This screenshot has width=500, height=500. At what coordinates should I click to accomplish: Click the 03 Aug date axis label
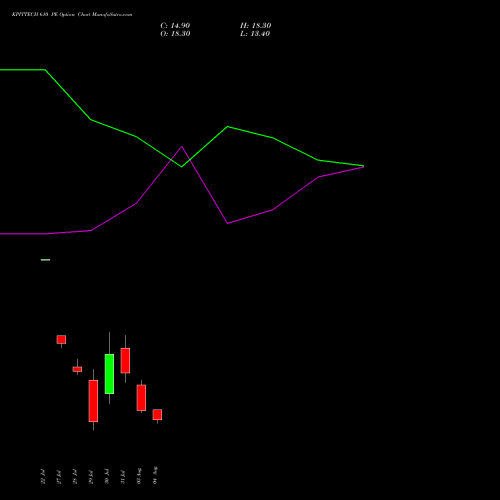[139, 476]
